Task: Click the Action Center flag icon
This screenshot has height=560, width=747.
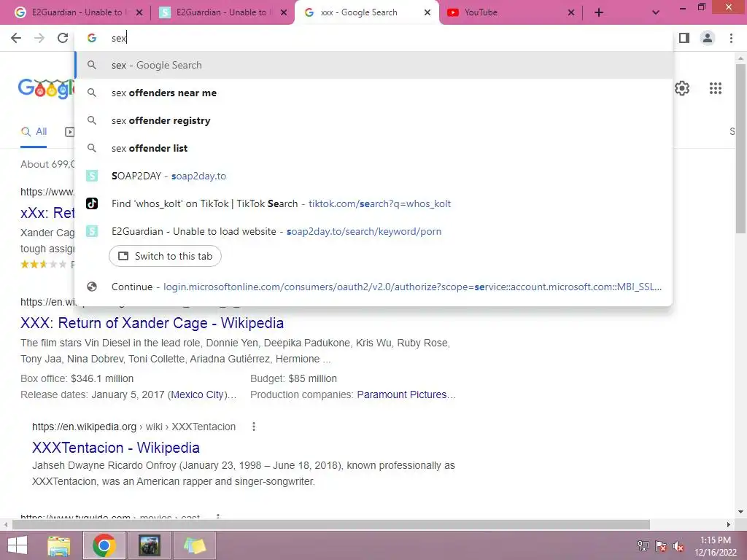Action: [x=661, y=545]
